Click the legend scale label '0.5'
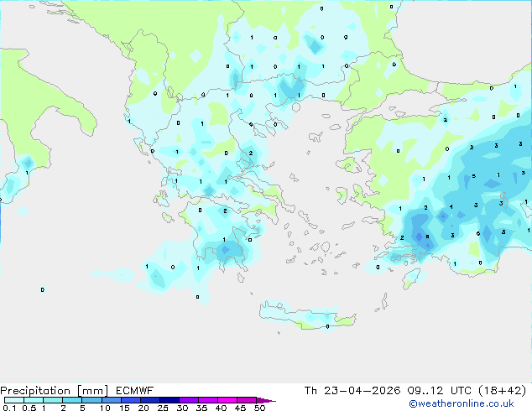The image size is (532, 411). 29,408
